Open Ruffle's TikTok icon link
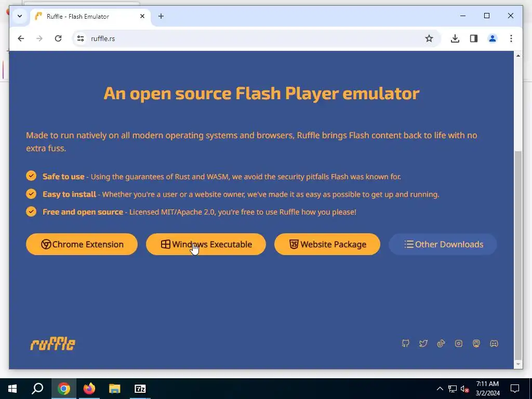This screenshot has width=532, height=399. (441, 343)
